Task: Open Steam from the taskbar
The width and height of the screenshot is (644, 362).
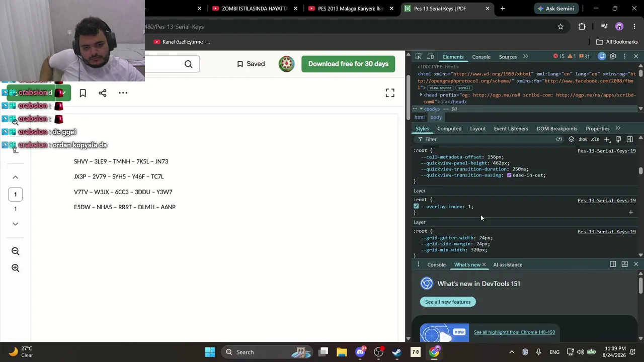Action: coord(397,352)
